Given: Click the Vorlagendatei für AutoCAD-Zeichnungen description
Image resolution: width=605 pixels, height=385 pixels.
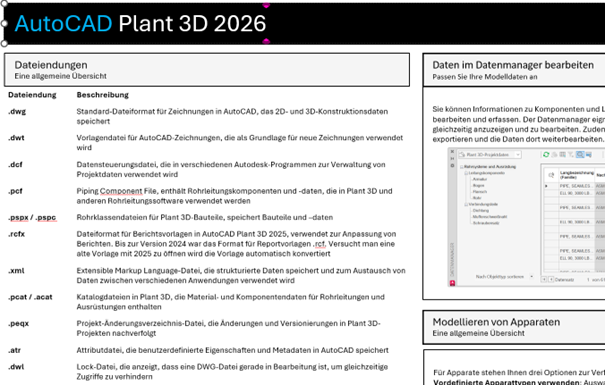Looking at the screenshot, I should tap(240, 143).
